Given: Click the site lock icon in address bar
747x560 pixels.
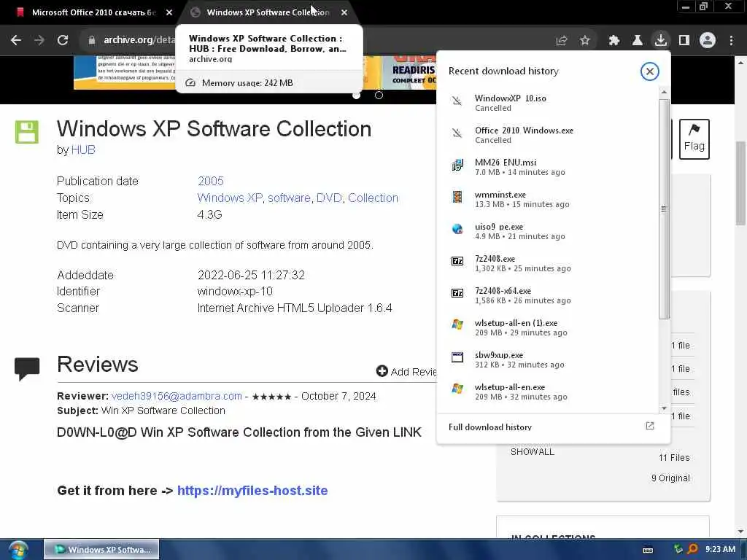Looking at the screenshot, I should point(92,40).
